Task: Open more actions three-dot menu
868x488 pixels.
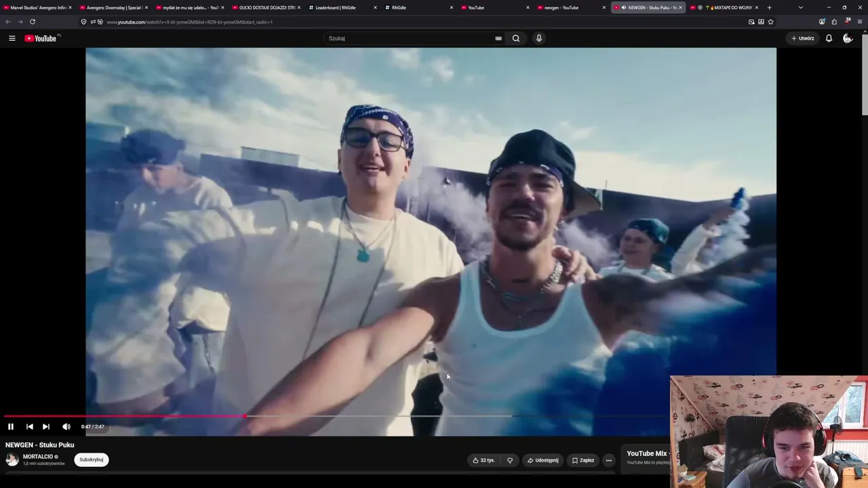Action: point(609,460)
